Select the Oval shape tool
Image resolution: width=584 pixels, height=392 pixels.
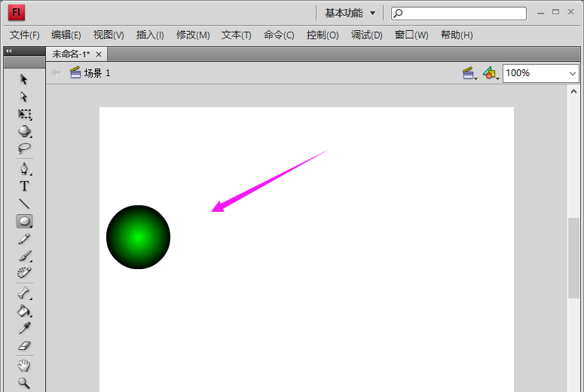pyautogui.click(x=25, y=222)
